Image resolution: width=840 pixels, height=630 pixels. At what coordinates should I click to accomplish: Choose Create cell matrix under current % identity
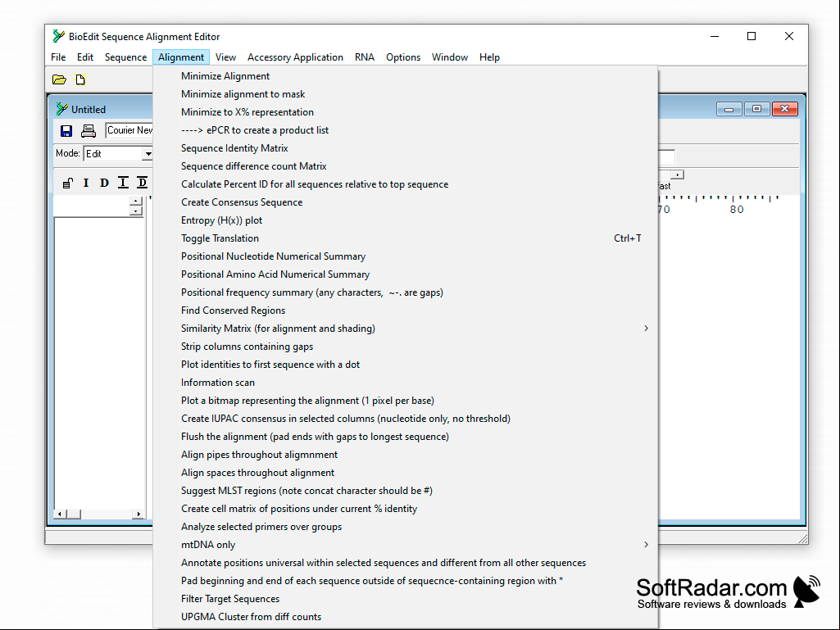click(406, 509)
